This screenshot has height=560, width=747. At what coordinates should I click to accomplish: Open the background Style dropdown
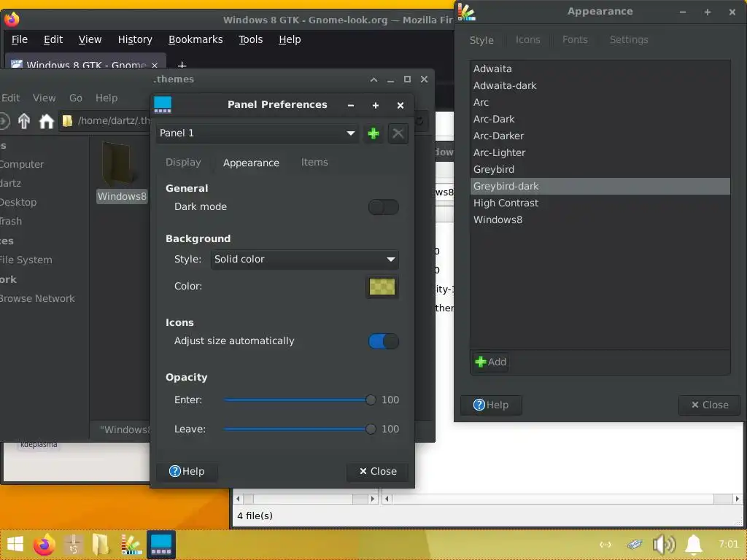tap(304, 260)
